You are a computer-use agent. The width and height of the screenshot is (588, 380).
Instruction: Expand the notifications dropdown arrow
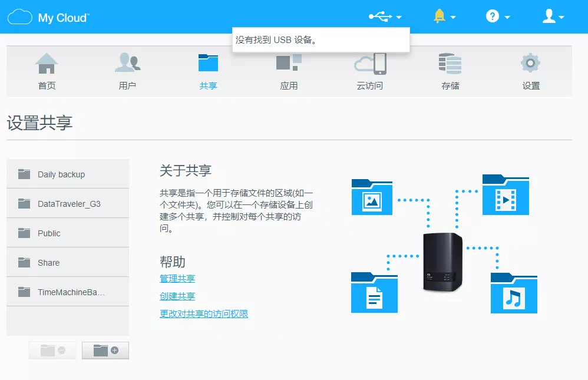point(453,17)
